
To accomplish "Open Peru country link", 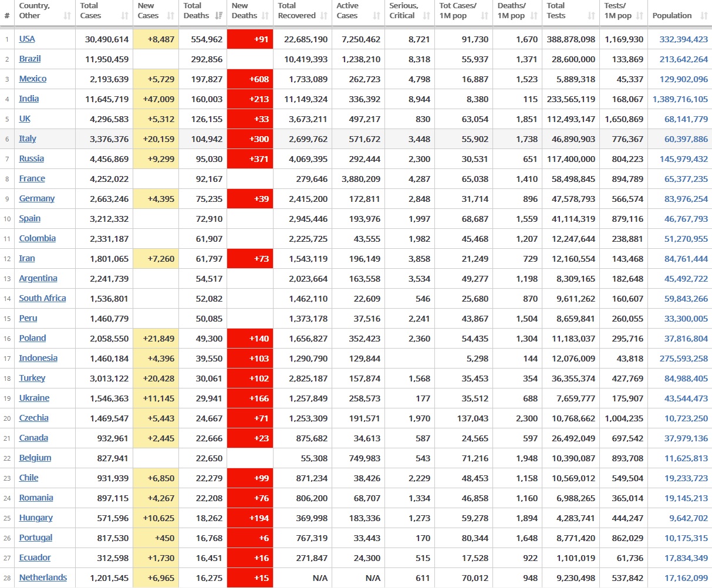I will [x=28, y=318].
